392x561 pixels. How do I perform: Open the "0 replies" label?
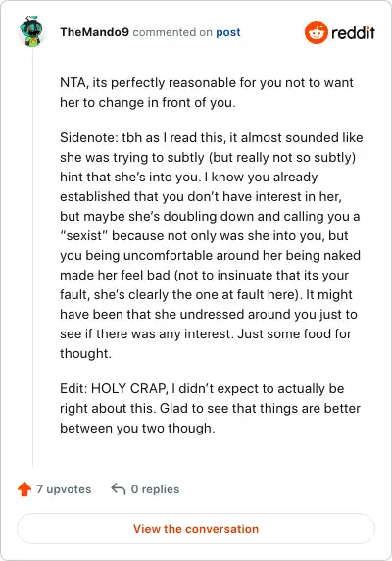click(x=155, y=489)
